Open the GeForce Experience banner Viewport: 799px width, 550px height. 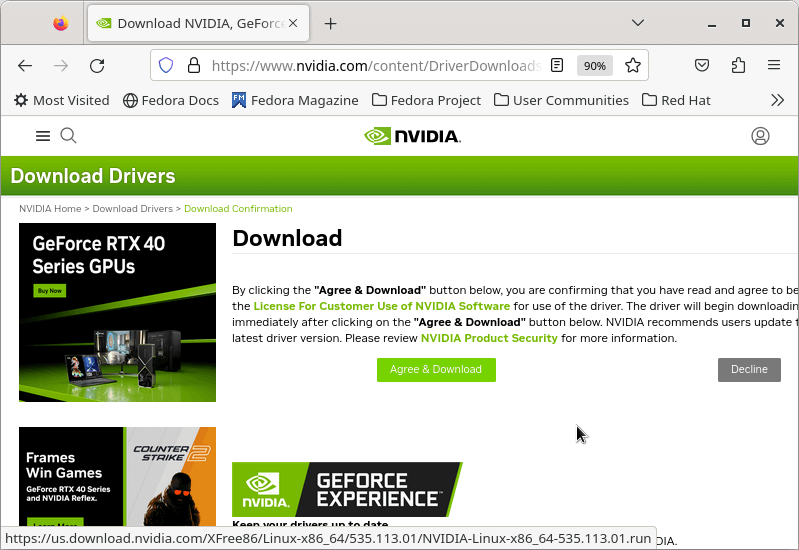pos(347,490)
